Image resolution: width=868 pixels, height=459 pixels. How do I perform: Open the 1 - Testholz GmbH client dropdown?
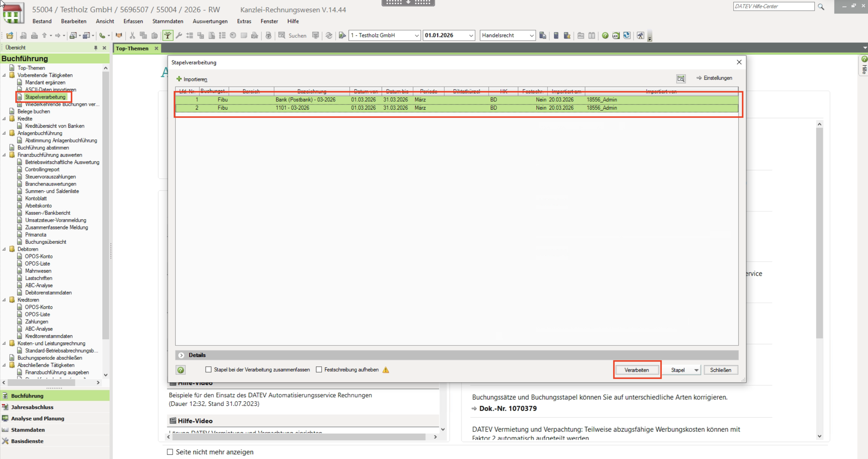tap(416, 35)
